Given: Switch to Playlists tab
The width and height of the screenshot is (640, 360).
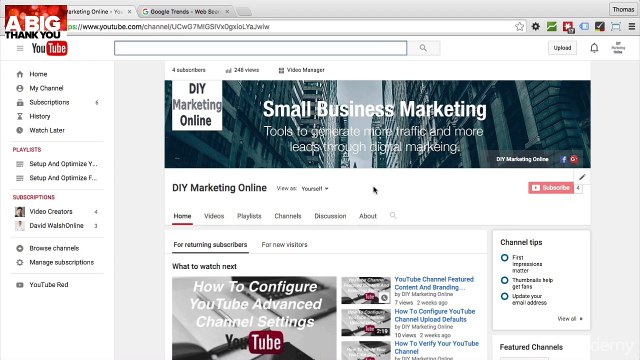Looking at the screenshot, I should [x=249, y=216].
